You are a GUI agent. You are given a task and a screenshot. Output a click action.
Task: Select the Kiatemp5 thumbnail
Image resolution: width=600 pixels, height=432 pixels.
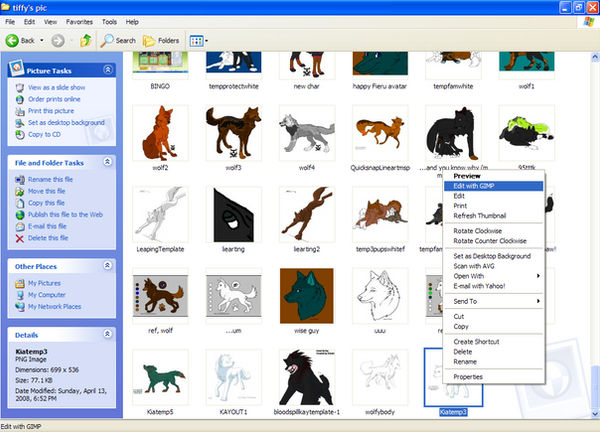point(160,377)
